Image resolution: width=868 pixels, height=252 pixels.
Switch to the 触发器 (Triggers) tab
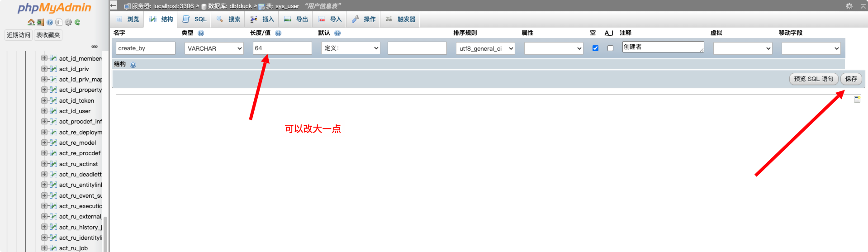click(401, 19)
